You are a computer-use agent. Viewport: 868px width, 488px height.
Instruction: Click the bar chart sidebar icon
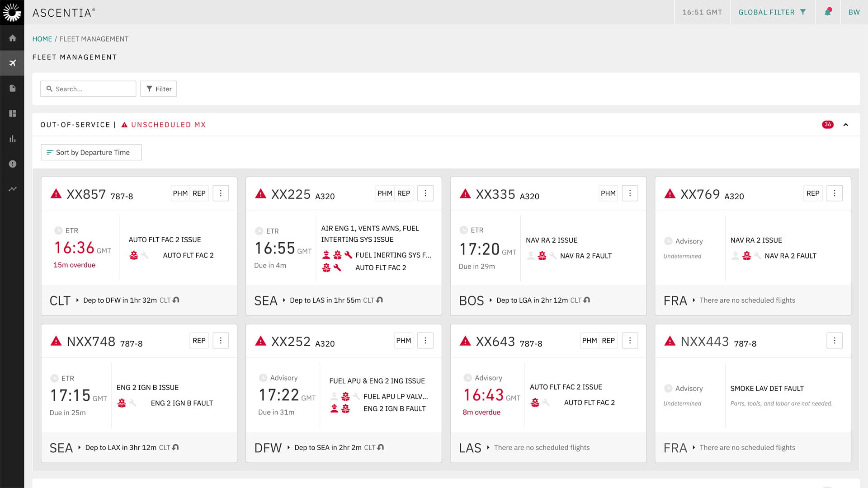(12, 139)
